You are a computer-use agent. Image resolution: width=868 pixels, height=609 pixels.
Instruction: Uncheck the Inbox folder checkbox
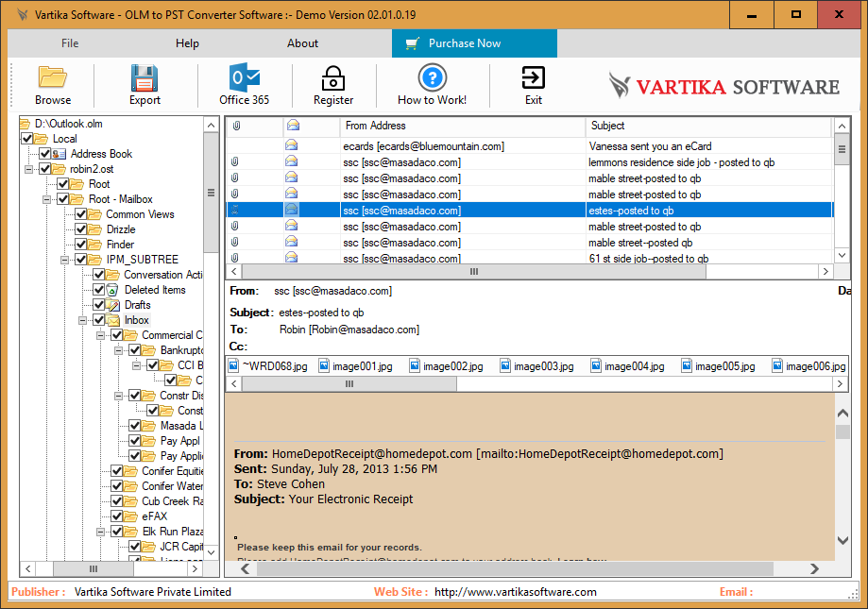click(98, 320)
